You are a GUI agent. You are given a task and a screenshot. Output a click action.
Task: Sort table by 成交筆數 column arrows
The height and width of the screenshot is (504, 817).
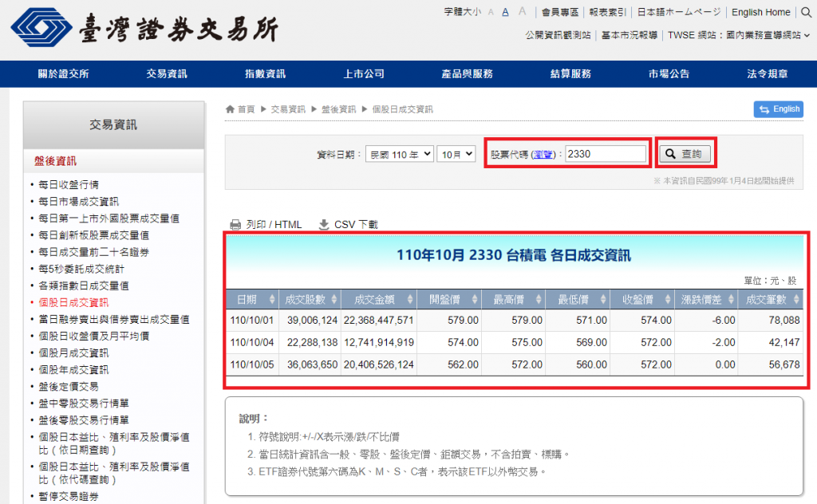click(796, 299)
